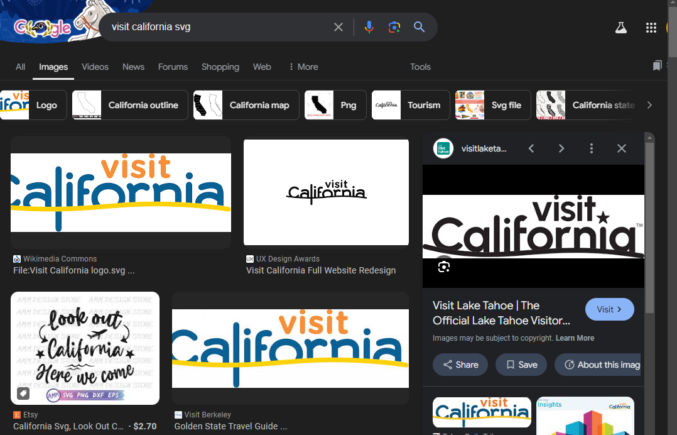Open Google Lens image search
The height and width of the screenshot is (435, 677).
(x=394, y=27)
